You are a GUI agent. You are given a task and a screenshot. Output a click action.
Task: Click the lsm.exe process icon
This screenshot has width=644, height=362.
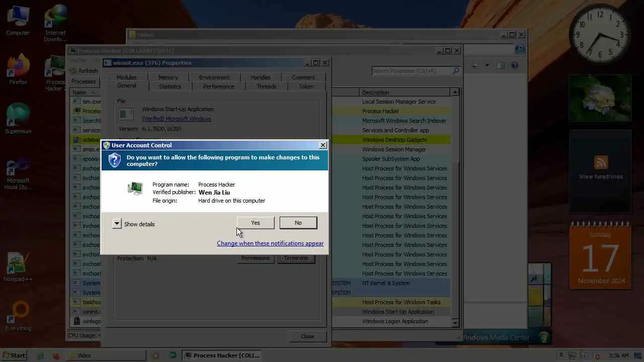tap(76, 102)
